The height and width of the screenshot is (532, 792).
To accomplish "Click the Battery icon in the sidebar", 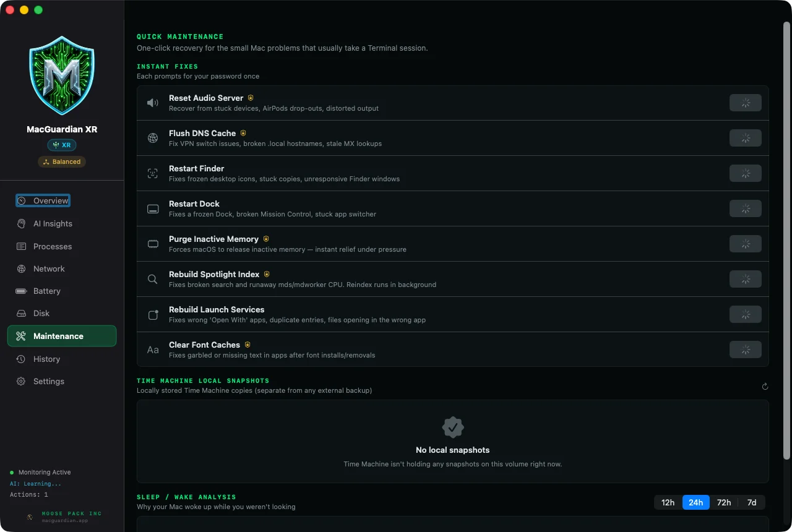I will 21,291.
